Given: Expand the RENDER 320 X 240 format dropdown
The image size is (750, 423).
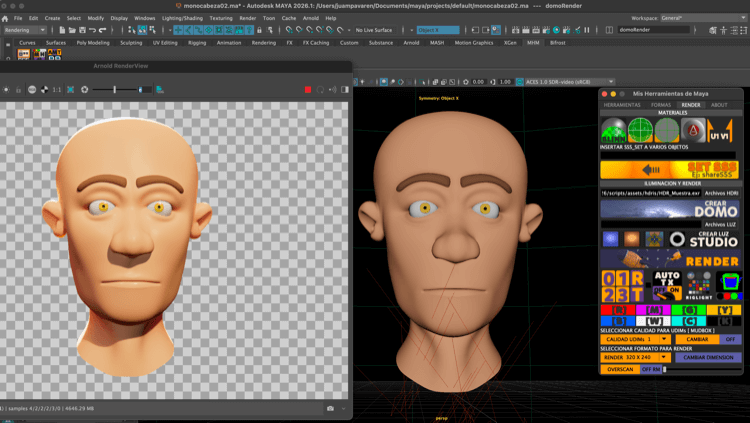Looking at the screenshot, I should 634,357.
